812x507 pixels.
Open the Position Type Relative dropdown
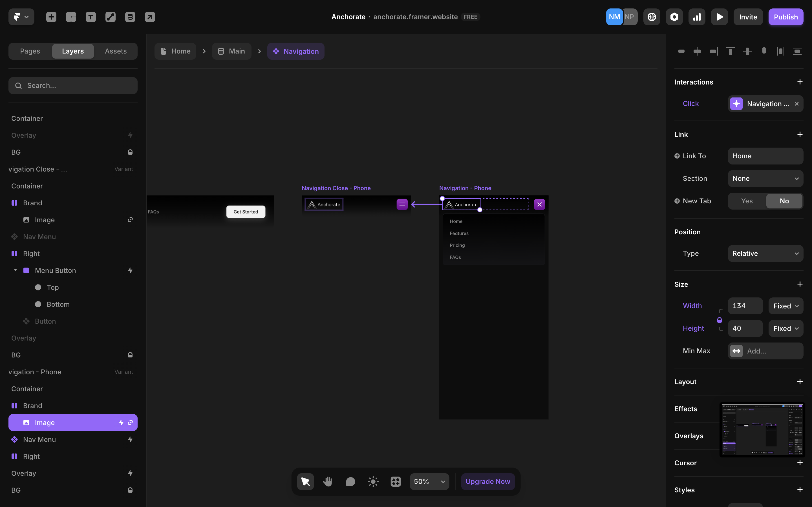point(765,253)
